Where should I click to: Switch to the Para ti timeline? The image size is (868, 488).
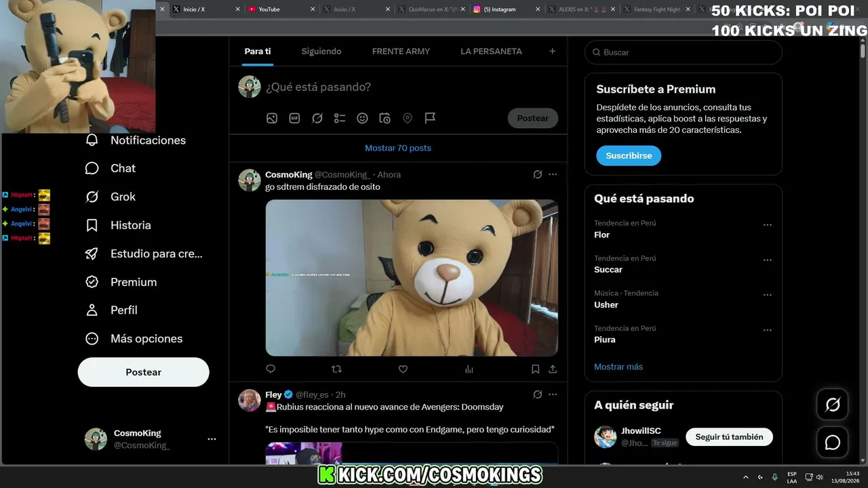coord(258,52)
